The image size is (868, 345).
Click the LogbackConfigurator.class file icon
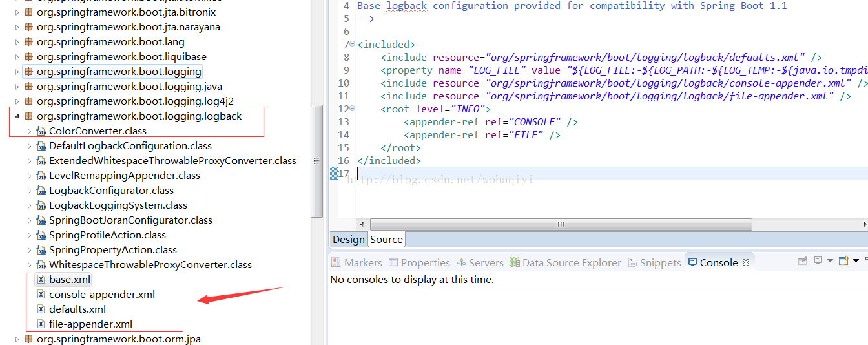pyautogui.click(x=41, y=191)
